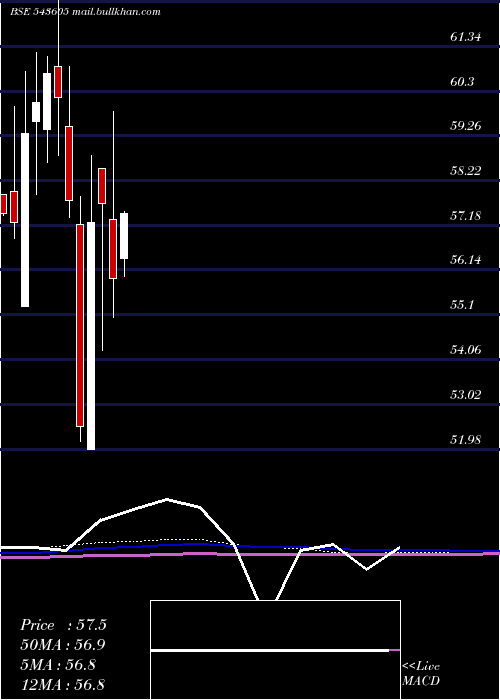Click the peak of white MACD line
The width and height of the screenshot is (500, 700).
pyautogui.click(x=167, y=499)
